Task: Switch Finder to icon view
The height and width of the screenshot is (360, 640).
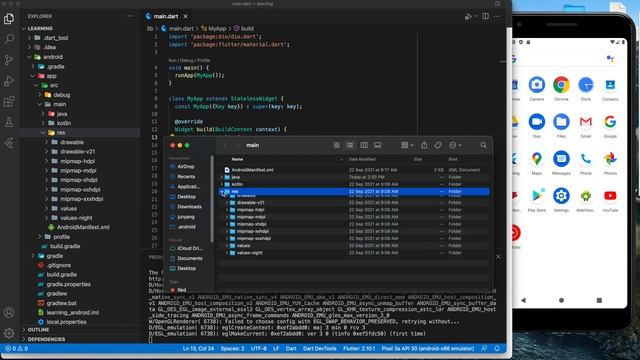Action: 336,145
